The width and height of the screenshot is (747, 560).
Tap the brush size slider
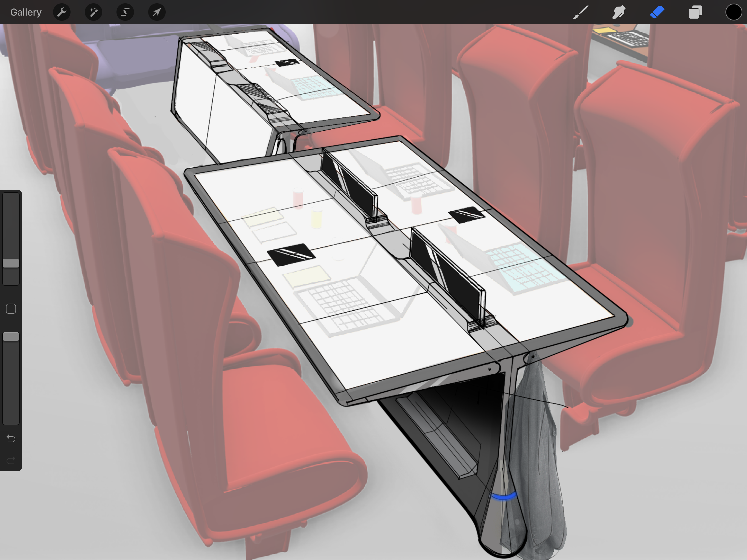point(11,237)
